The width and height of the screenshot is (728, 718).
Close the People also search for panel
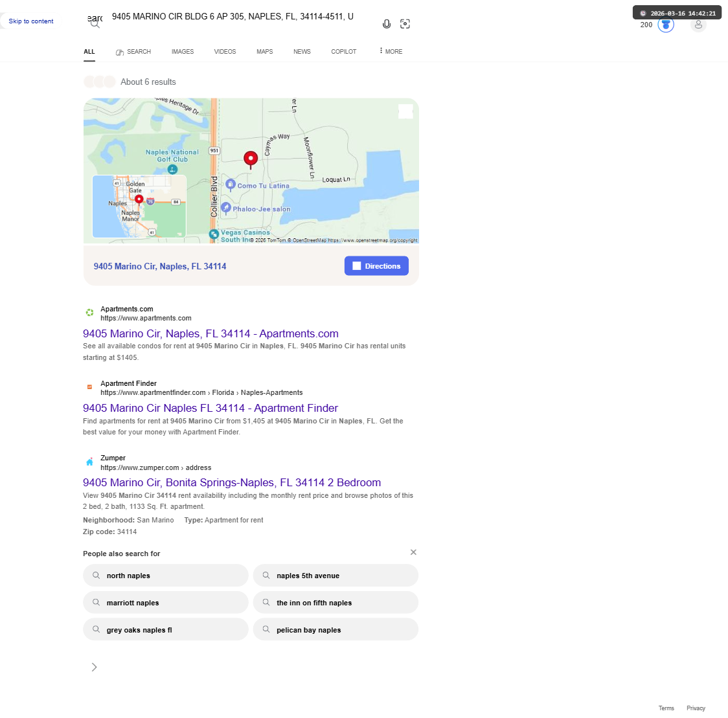413,552
